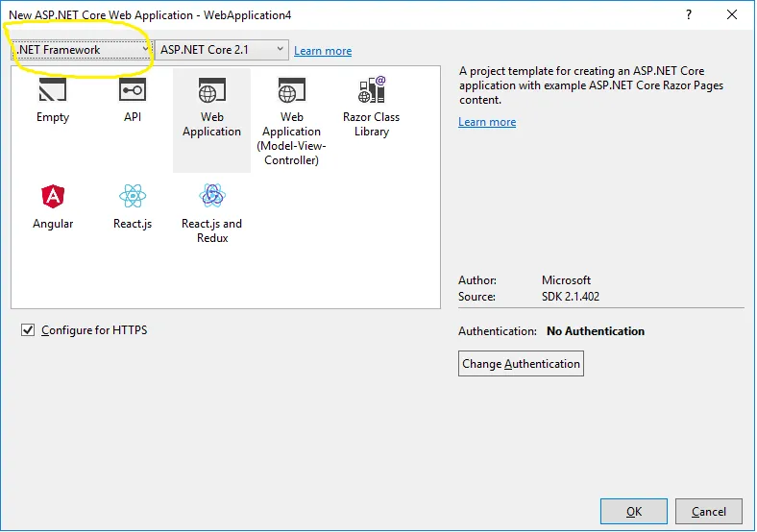Click the No Authentication value text
This screenshot has height=532, width=757.
point(596,331)
